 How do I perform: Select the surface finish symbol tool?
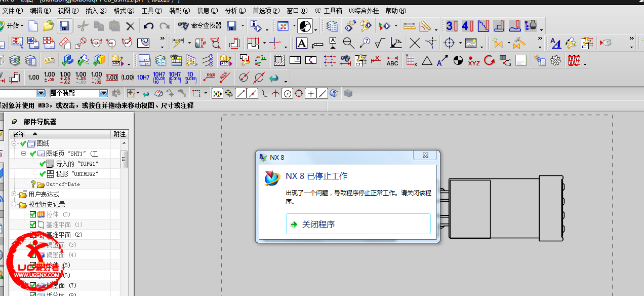(380, 43)
